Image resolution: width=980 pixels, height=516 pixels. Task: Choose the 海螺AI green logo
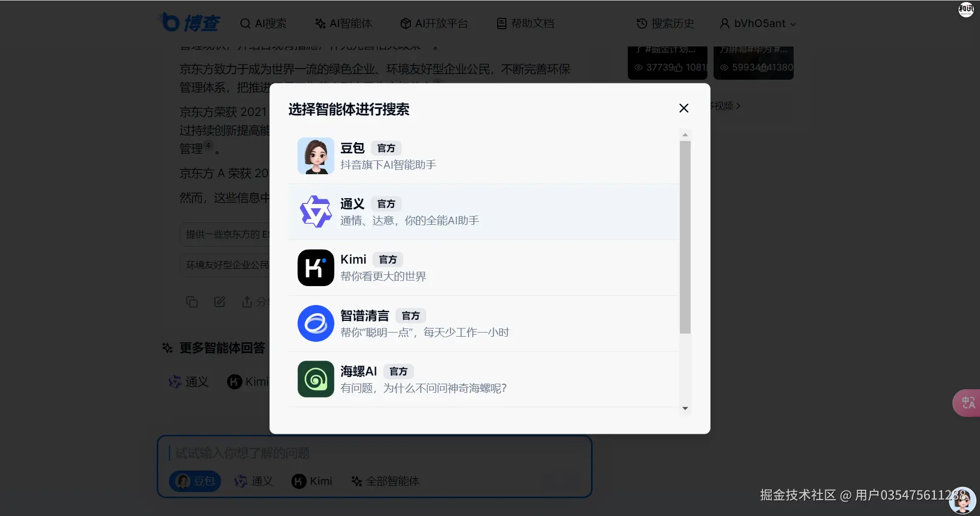tap(316, 379)
